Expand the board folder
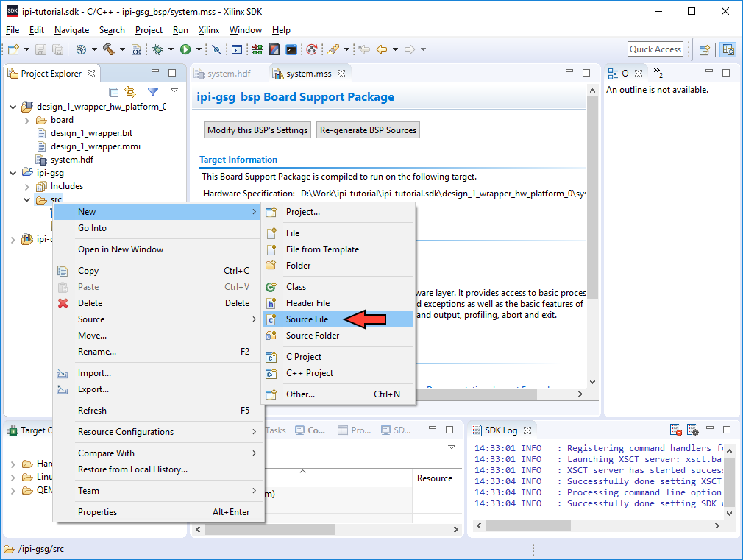Image resolution: width=743 pixels, height=560 pixels. pyautogui.click(x=27, y=121)
